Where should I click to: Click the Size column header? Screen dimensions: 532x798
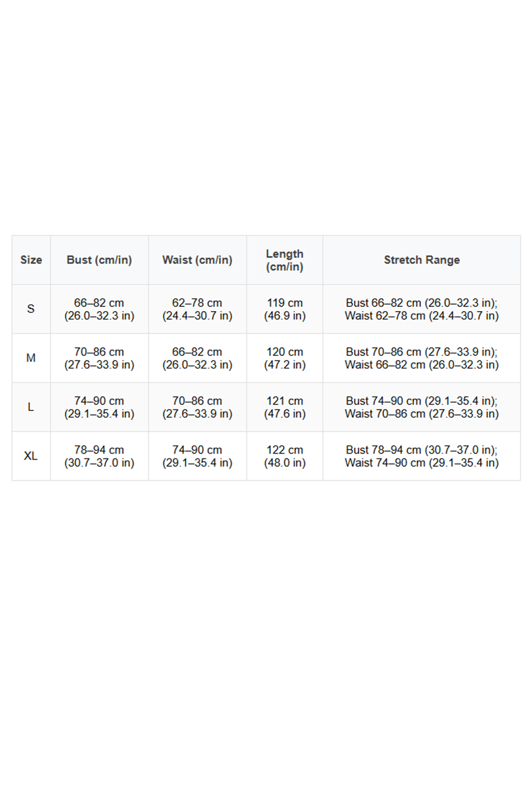point(31,260)
